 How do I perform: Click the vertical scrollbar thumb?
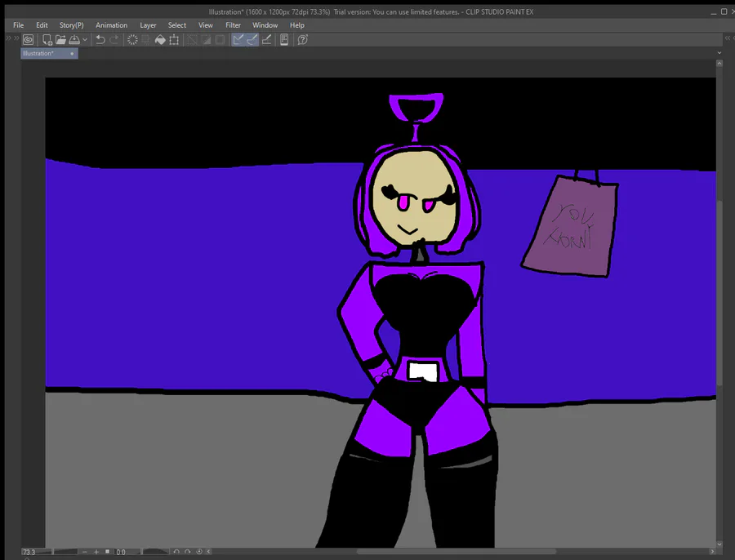(x=719, y=291)
